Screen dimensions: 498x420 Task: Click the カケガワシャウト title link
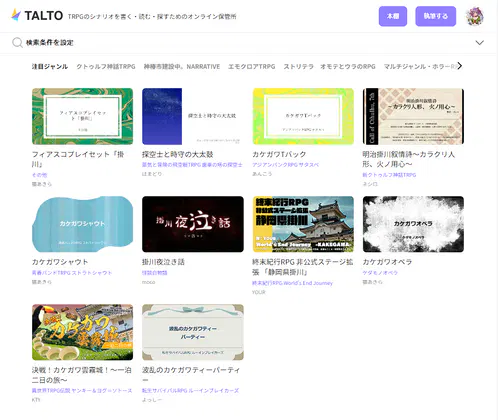[60, 262]
